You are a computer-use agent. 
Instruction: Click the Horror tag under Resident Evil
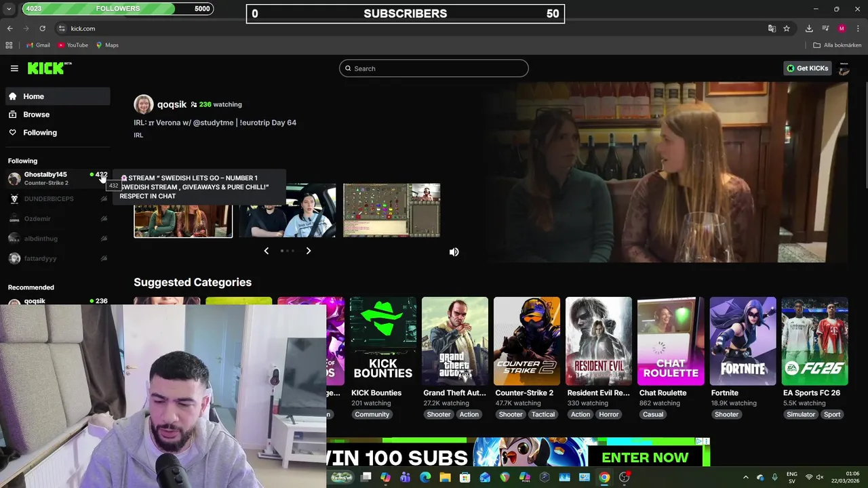click(x=608, y=414)
